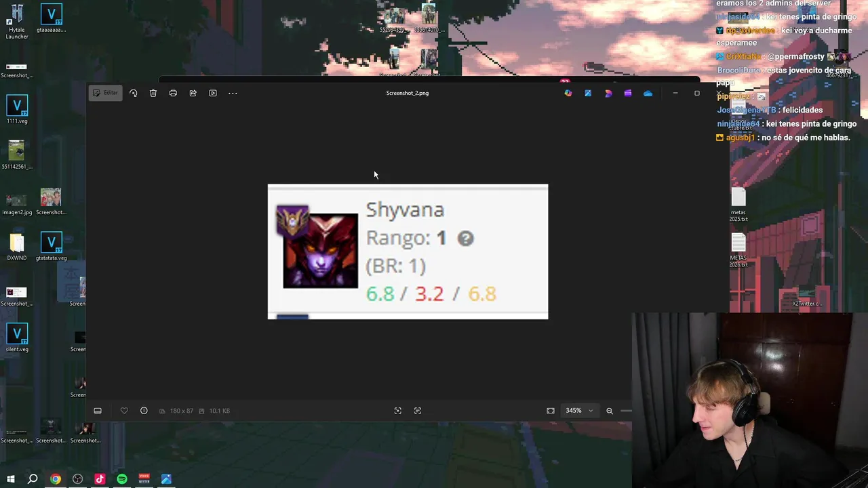Switch to OBS Studio in the taskbar
This screenshot has height=488, width=868.
tap(78, 479)
